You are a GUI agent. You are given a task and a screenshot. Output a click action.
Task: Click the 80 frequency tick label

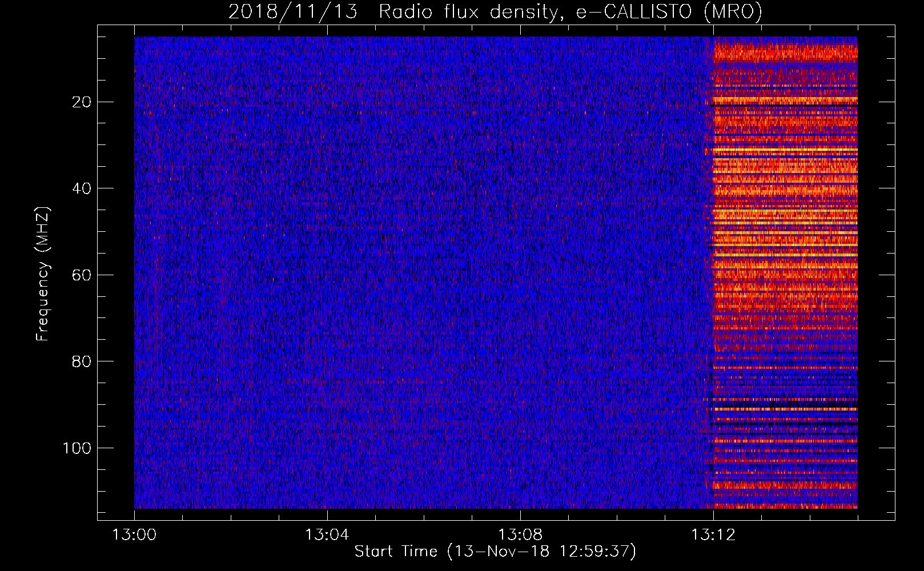pyautogui.click(x=82, y=361)
